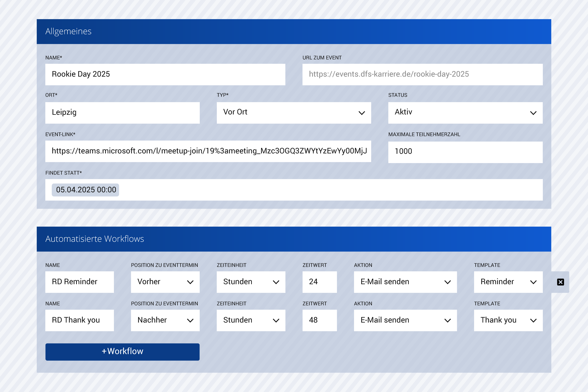Open the Thank you template dropdown
The height and width of the screenshot is (392, 588).
508,320
